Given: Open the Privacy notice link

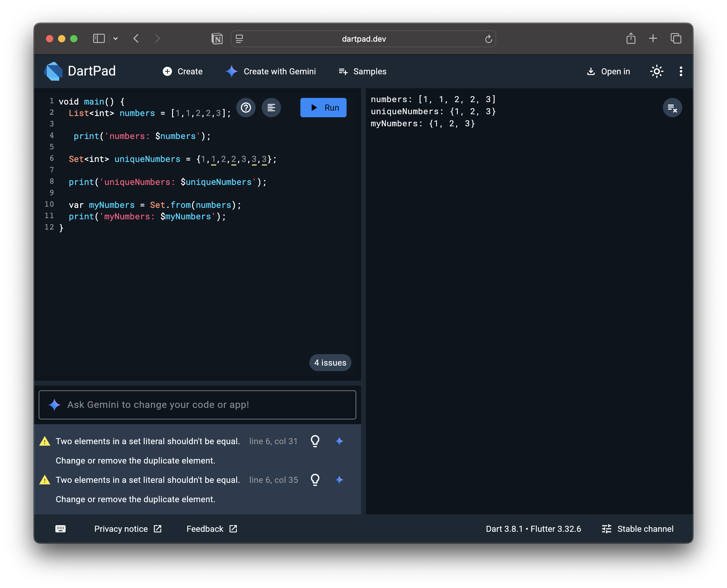Looking at the screenshot, I should tap(128, 529).
